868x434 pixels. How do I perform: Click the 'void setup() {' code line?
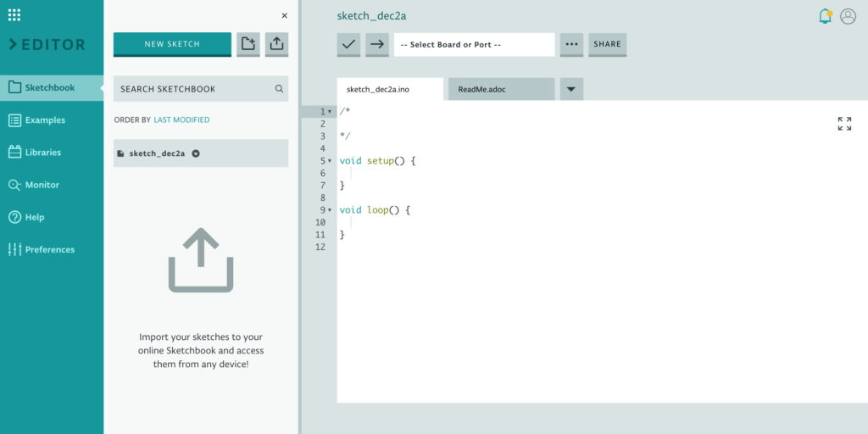(377, 161)
